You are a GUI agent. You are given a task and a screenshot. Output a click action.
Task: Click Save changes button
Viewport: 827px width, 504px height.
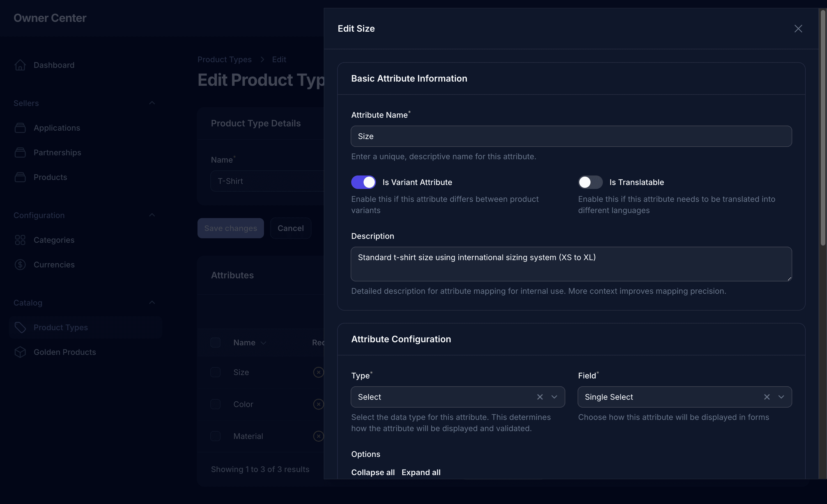pos(231,228)
